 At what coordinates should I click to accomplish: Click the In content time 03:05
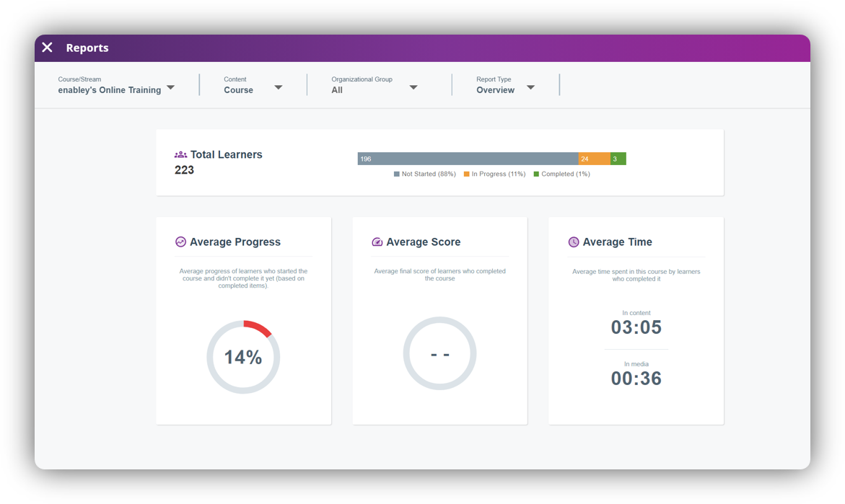[x=636, y=327]
